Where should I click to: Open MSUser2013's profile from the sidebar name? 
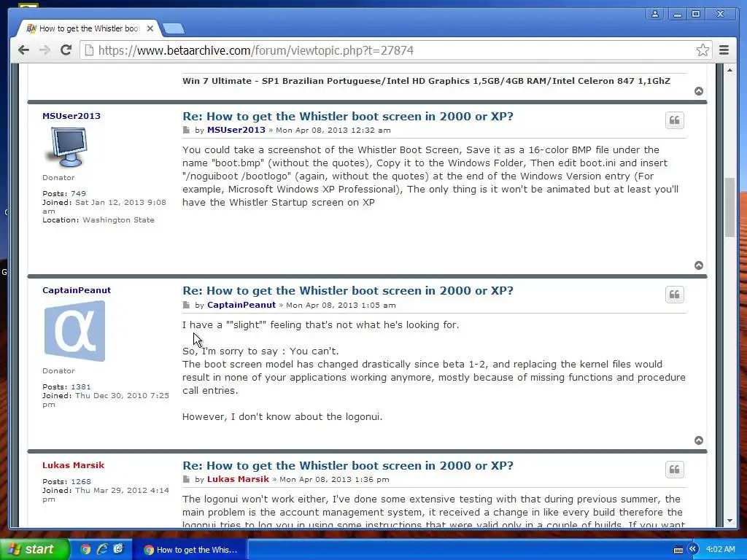[71, 116]
